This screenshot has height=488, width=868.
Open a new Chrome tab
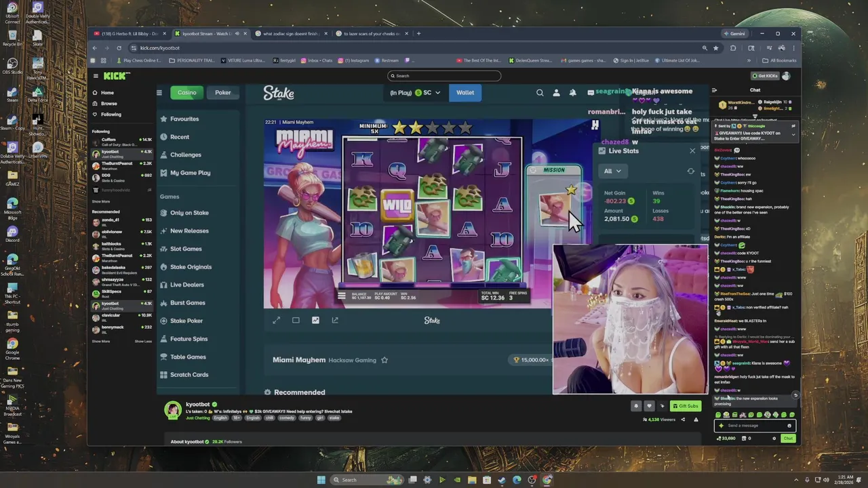[418, 33]
